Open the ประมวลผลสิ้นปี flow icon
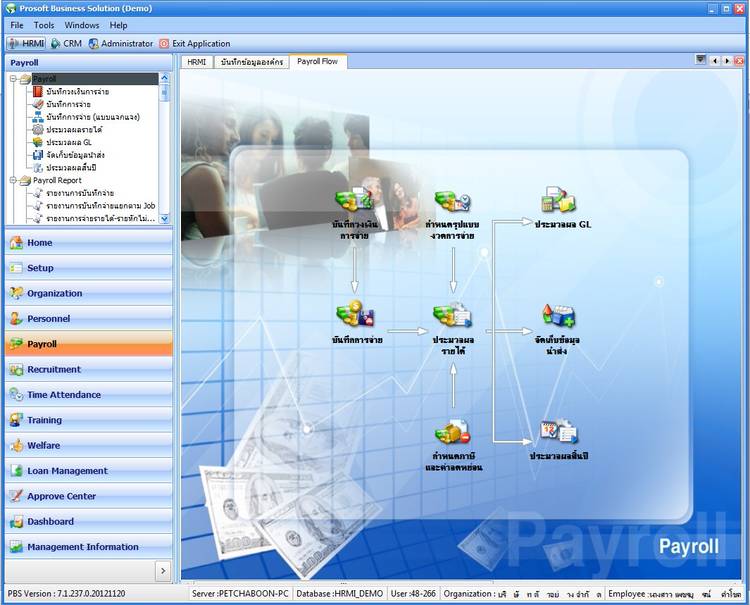Image resolution: width=750 pixels, height=605 pixels. (x=557, y=432)
